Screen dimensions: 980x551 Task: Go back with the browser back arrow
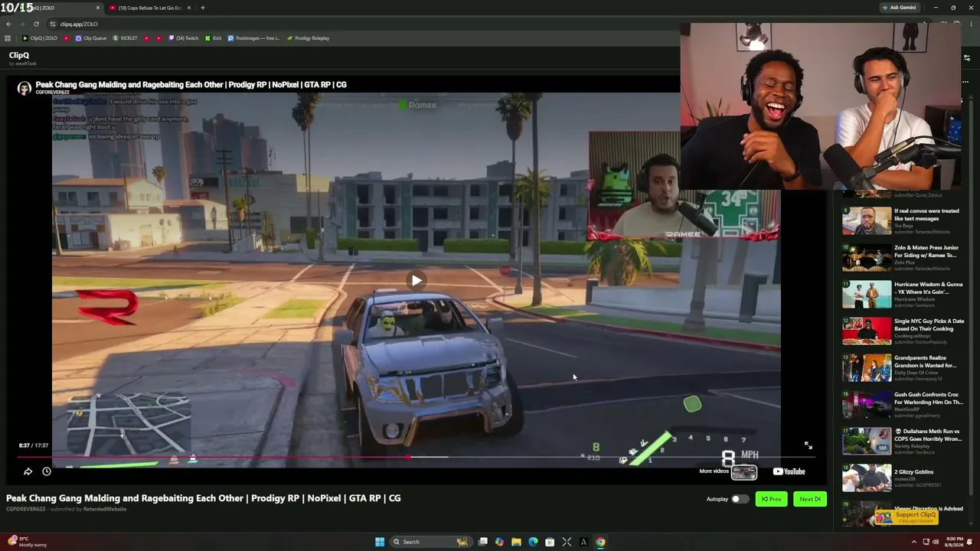click(8, 24)
